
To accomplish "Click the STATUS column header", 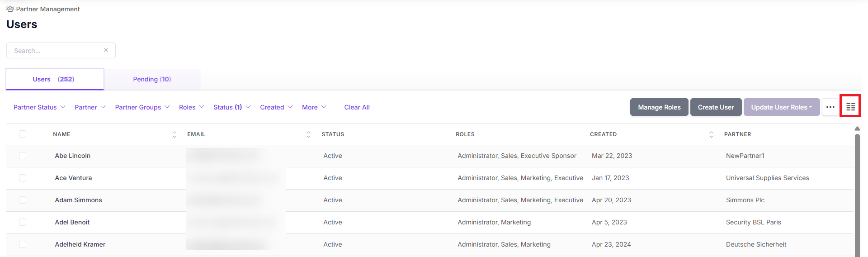I will point(333,134).
